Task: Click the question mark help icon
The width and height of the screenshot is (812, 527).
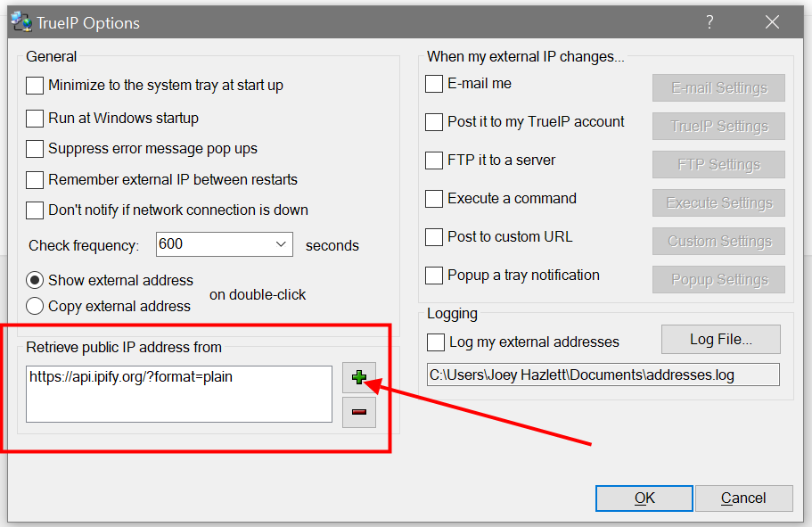Action: [709, 23]
